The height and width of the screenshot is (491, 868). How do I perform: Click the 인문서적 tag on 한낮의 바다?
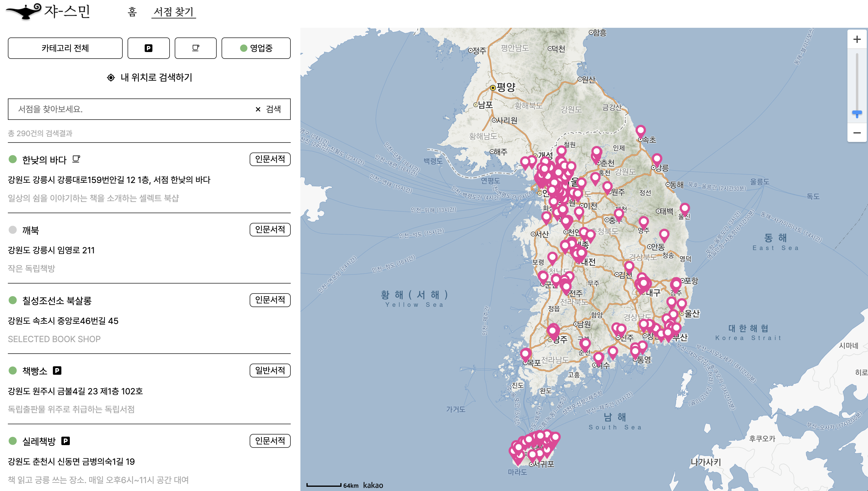click(270, 159)
